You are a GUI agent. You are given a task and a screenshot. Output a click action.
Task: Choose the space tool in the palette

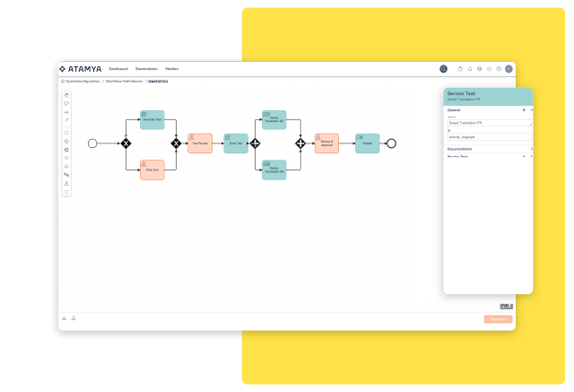[x=66, y=112]
